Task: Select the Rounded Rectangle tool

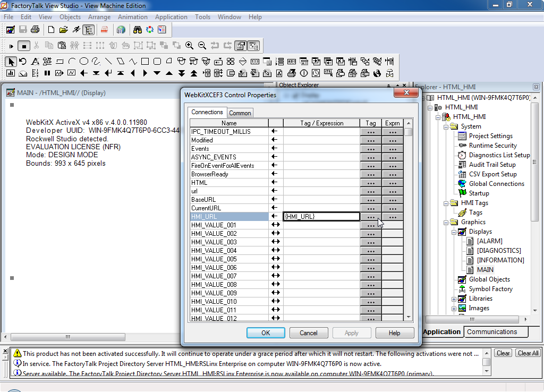Action: click(x=157, y=62)
